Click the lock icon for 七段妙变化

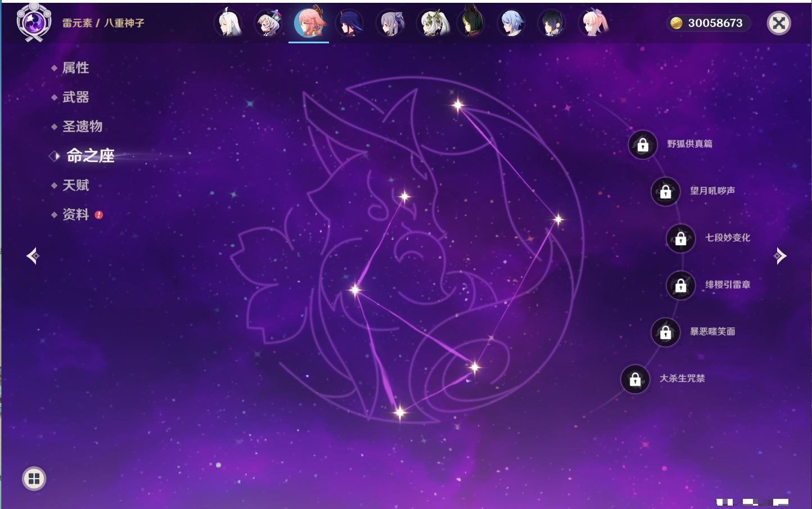click(x=680, y=238)
